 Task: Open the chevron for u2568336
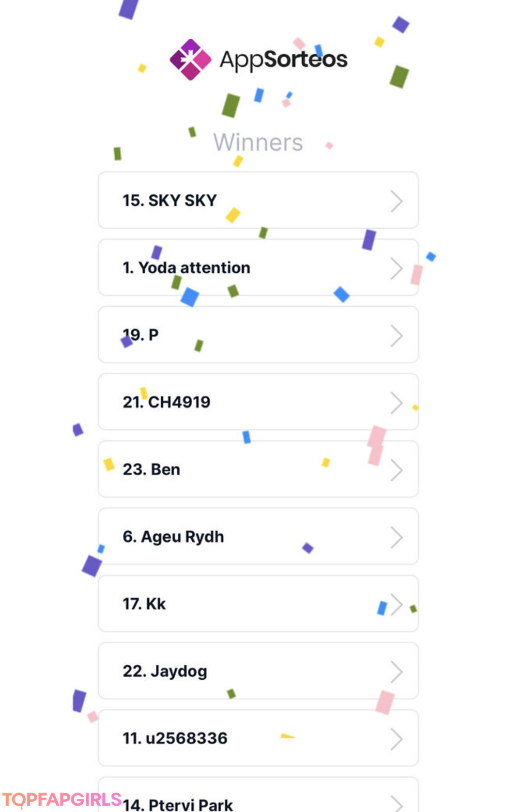point(397,739)
